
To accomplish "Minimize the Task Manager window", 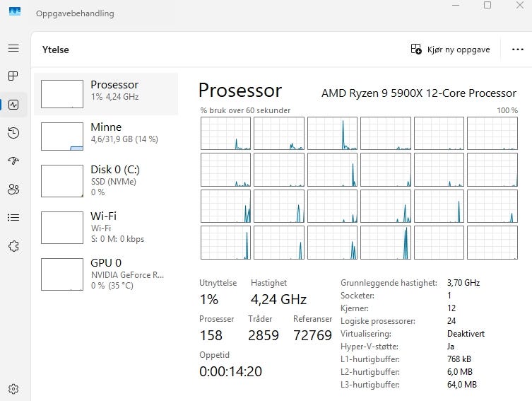I will tap(456, 5).
